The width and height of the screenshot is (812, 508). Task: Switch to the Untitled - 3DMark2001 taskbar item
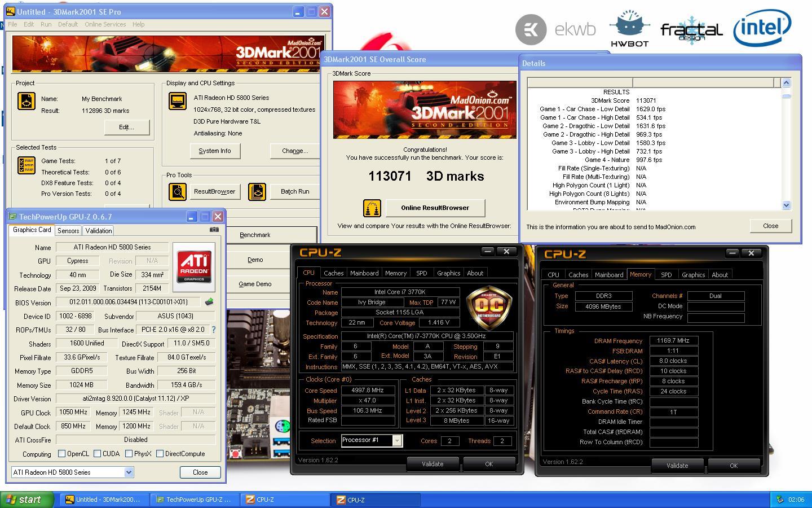[x=105, y=500]
